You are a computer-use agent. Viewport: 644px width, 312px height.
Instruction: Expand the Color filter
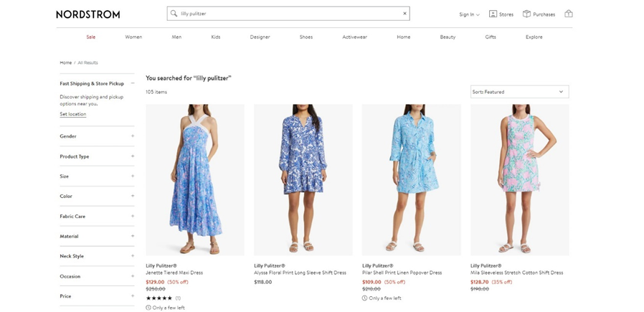click(x=133, y=196)
